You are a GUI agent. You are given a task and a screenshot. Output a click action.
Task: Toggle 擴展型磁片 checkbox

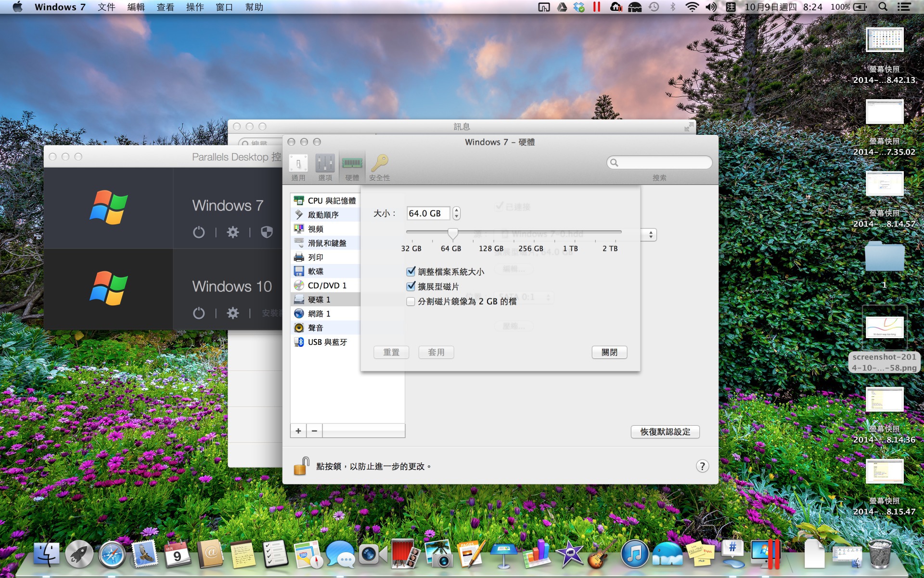click(x=411, y=286)
